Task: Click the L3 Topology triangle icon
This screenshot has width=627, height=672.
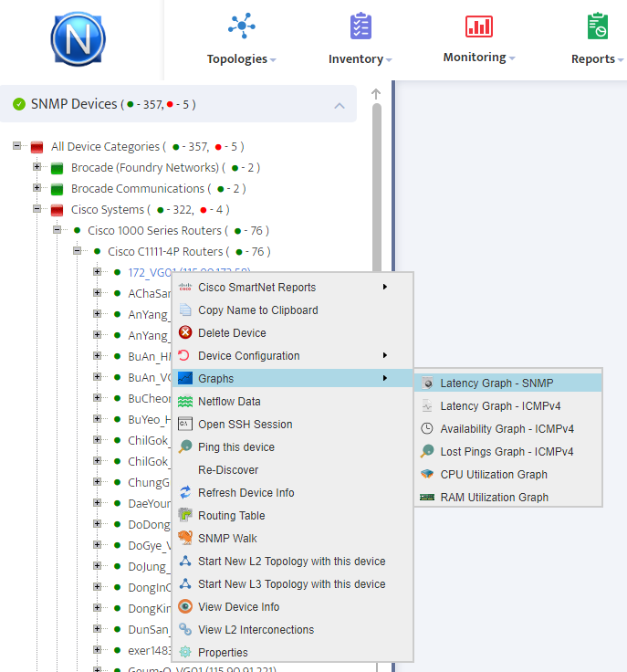Action: (x=185, y=583)
